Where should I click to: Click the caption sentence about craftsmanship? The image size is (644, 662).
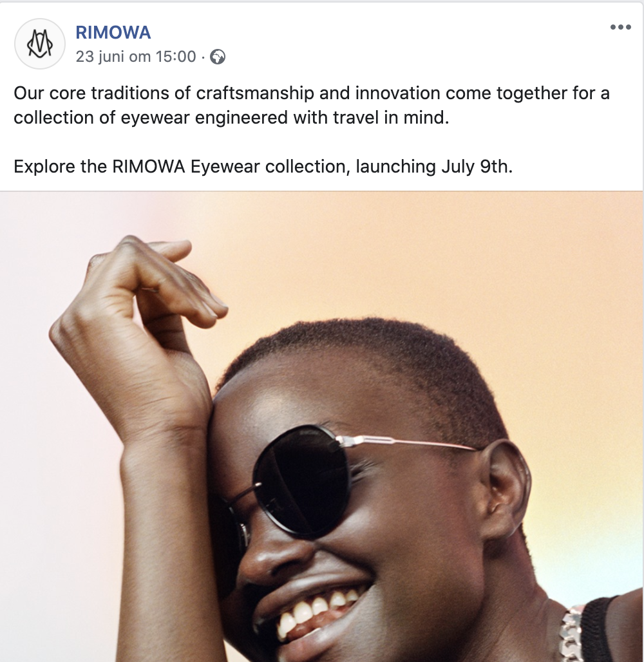[x=312, y=105]
